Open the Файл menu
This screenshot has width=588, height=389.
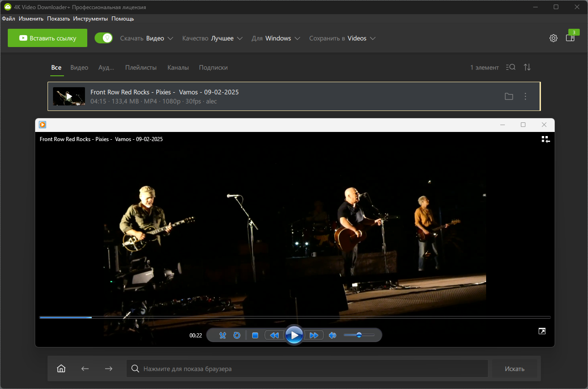click(8, 19)
